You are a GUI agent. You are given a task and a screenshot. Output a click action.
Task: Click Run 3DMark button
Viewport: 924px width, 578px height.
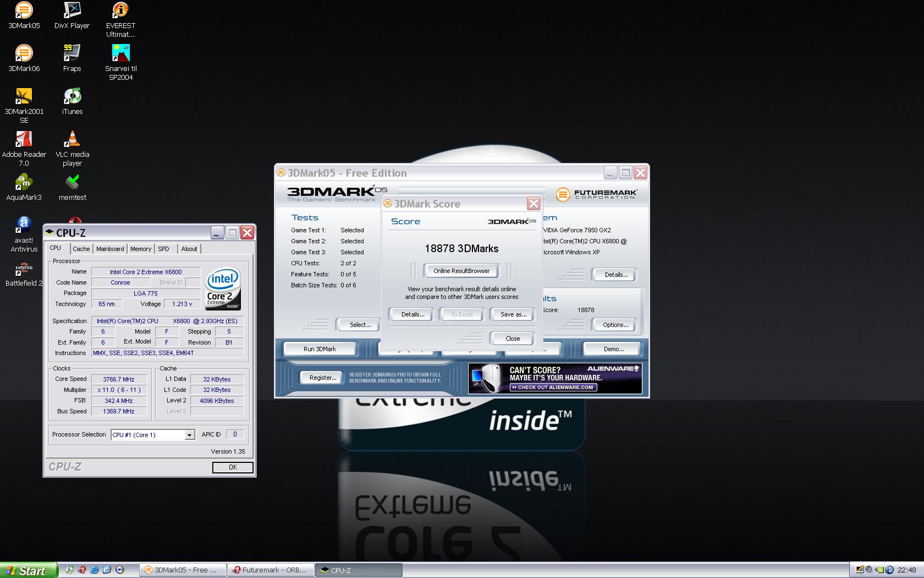320,349
